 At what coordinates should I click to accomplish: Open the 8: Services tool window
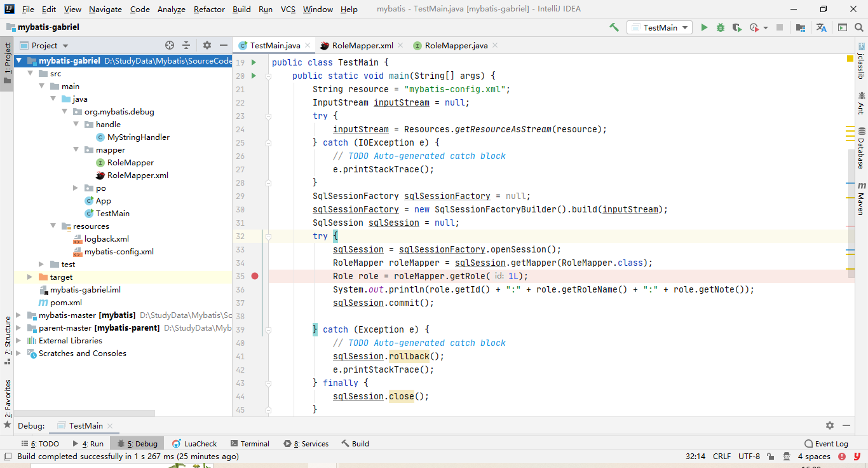click(306, 444)
